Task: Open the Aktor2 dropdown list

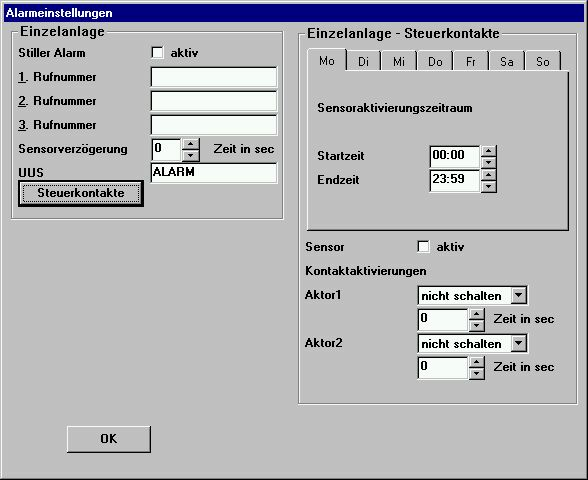Action: click(x=518, y=343)
